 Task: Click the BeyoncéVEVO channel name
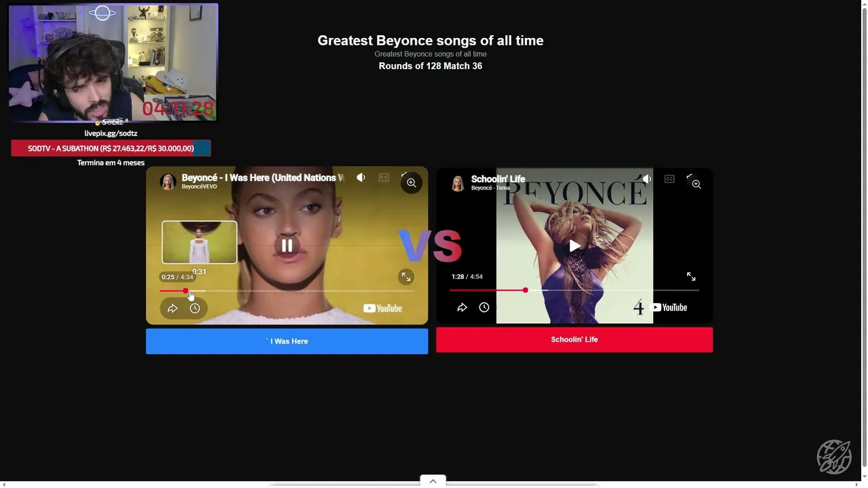point(199,186)
